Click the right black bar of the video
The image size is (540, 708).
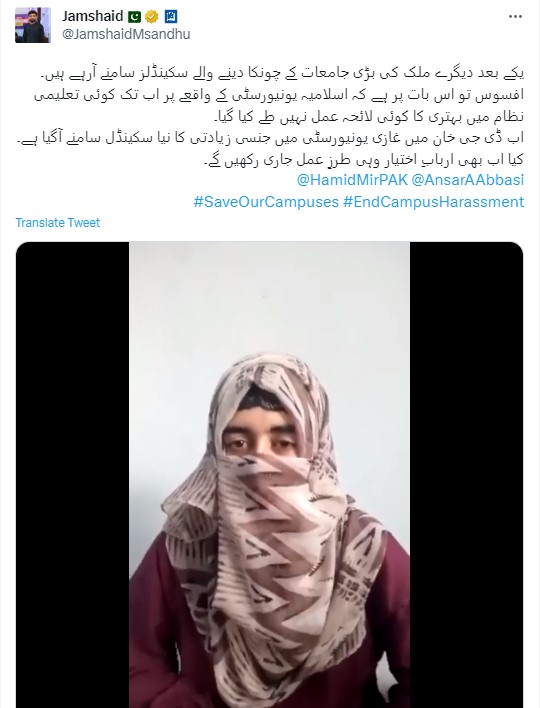coord(466,475)
